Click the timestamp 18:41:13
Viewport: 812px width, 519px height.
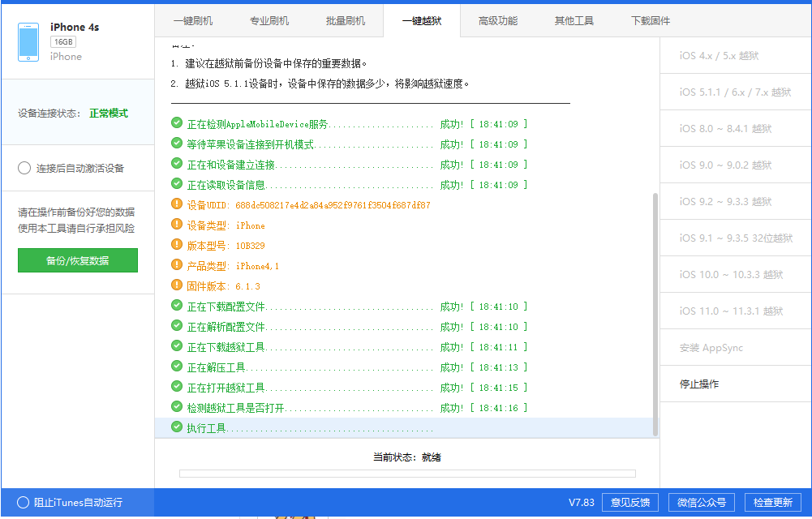[498, 368]
